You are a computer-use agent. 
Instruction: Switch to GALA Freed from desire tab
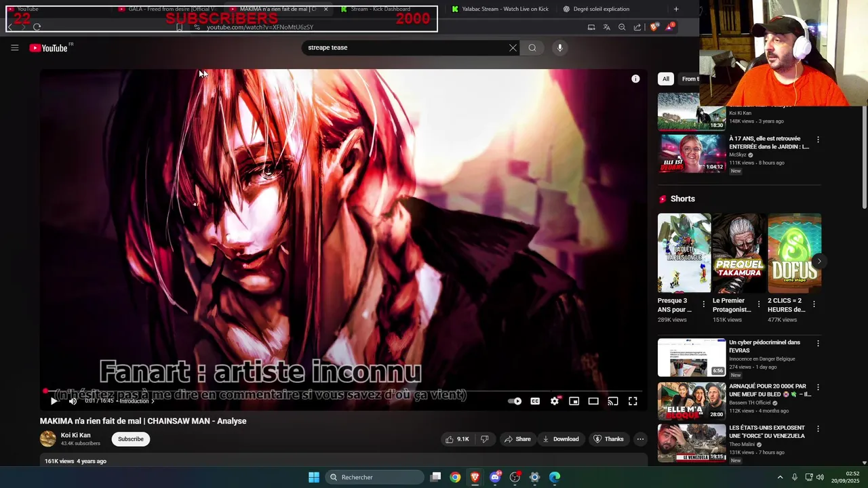point(166,9)
